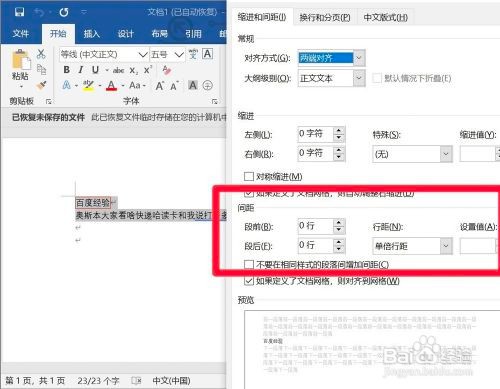Click the 段后 spacing after field
The width and height of the screenshot is (500, 389).
[315, 245]
